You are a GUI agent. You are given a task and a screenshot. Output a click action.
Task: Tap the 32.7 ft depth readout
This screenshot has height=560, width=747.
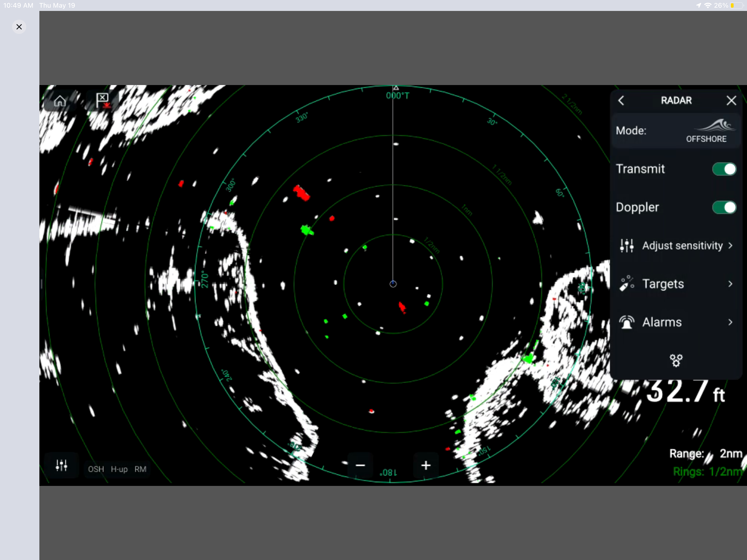685,392
